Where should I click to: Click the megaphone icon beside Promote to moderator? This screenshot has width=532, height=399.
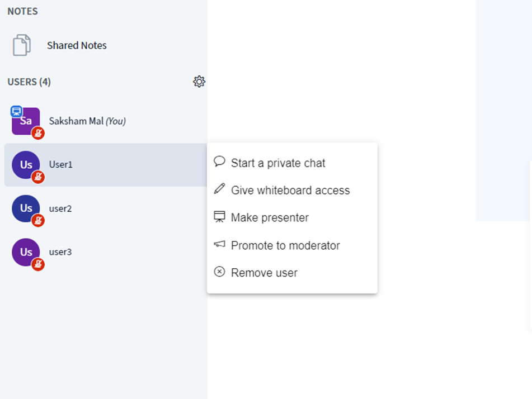pyautogui.click(x=219, y=244)
